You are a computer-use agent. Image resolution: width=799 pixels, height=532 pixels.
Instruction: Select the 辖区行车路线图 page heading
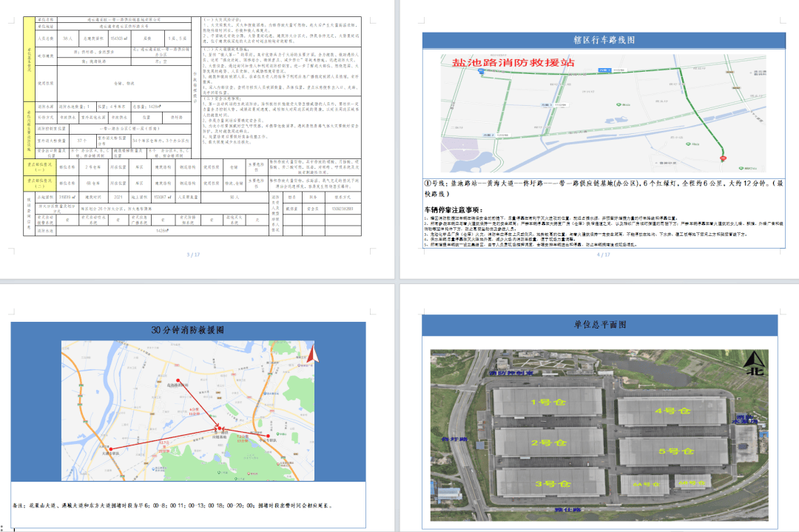(x=604, y=40)
